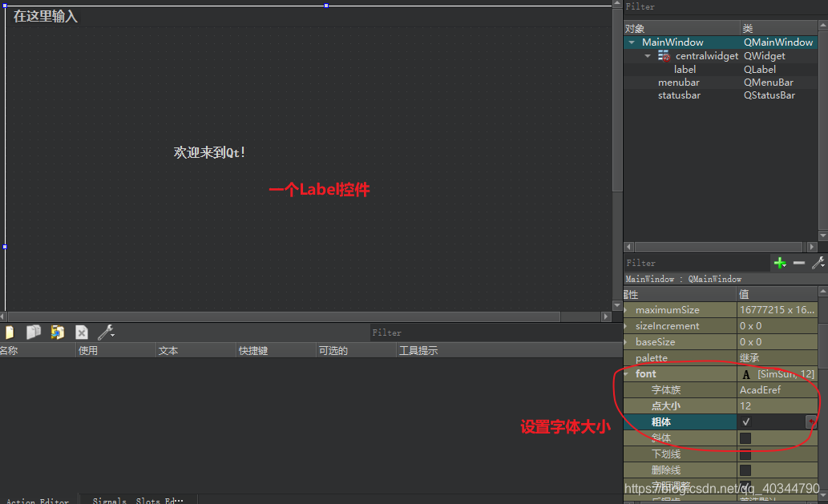Screen dimensions: 828x504
Task: Click the form editor horizontal scrollbar
Action: coord(284,317)
